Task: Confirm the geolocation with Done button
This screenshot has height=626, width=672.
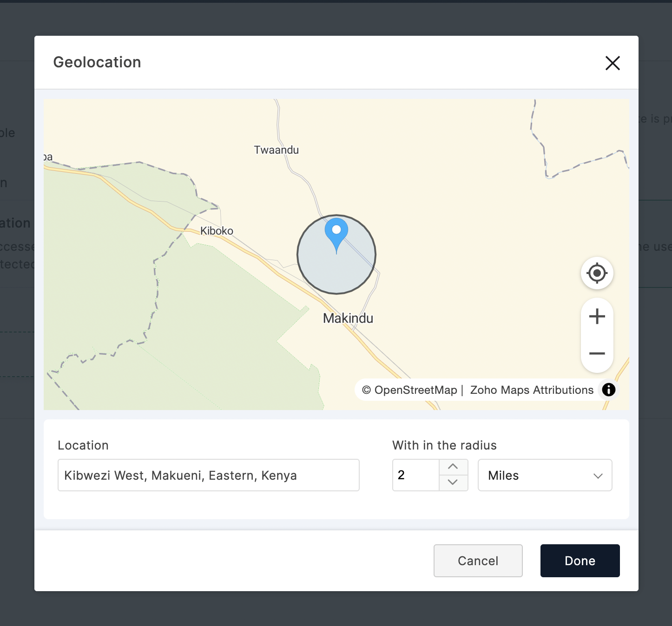Action: click(x=580, y=561)
